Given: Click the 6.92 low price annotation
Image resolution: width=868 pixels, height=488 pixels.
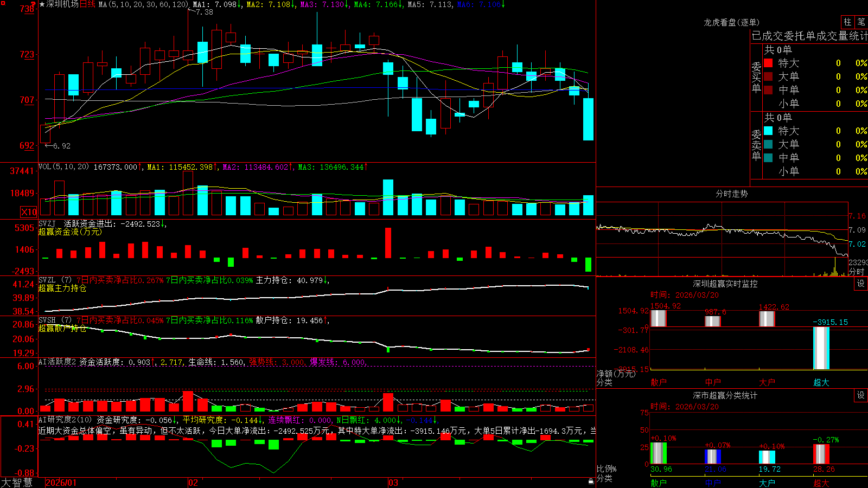Looking at the screenshot, I should click(62, 146).
